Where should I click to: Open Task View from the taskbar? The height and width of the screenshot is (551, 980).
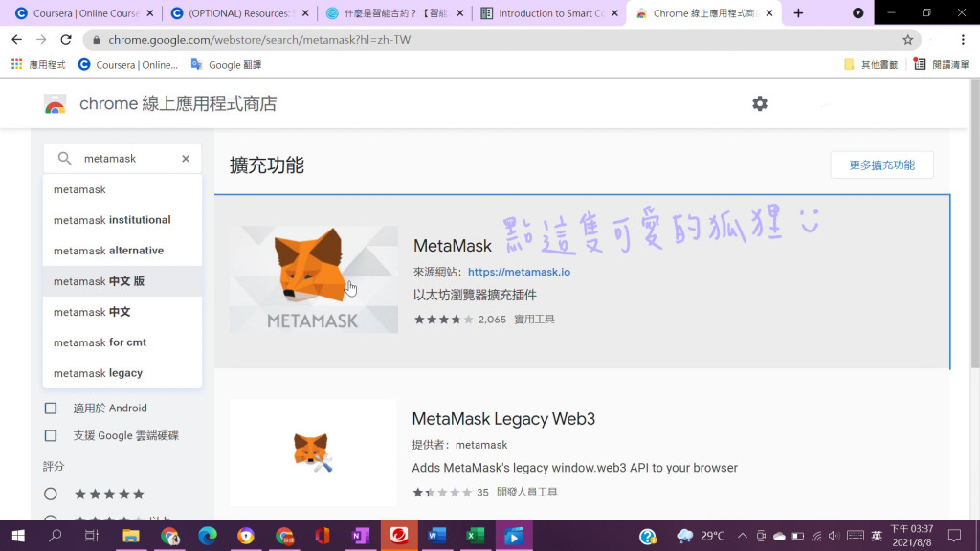92,536
